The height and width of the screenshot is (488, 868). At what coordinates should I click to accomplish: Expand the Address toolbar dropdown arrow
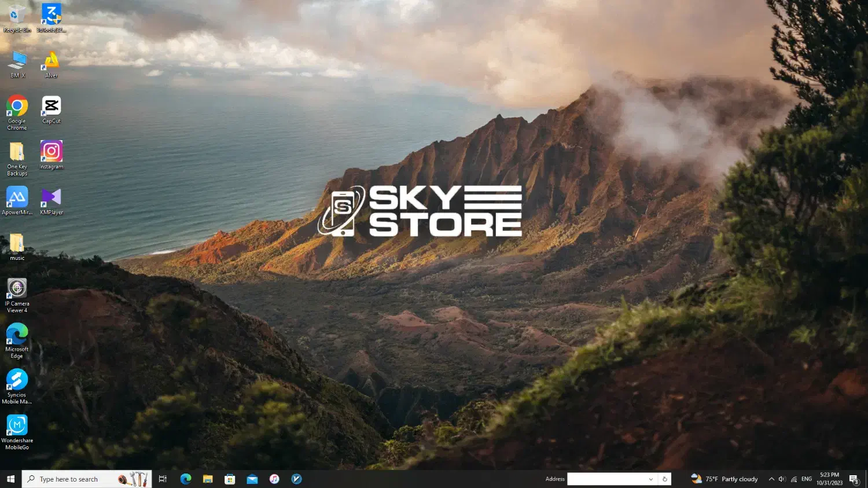coord(651,479)
